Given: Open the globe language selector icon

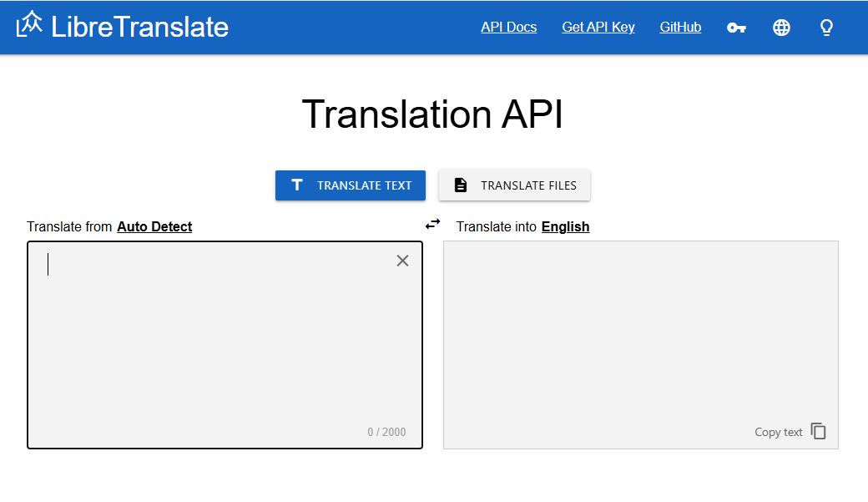Looking at the screenshot, I should coord(781,28).
